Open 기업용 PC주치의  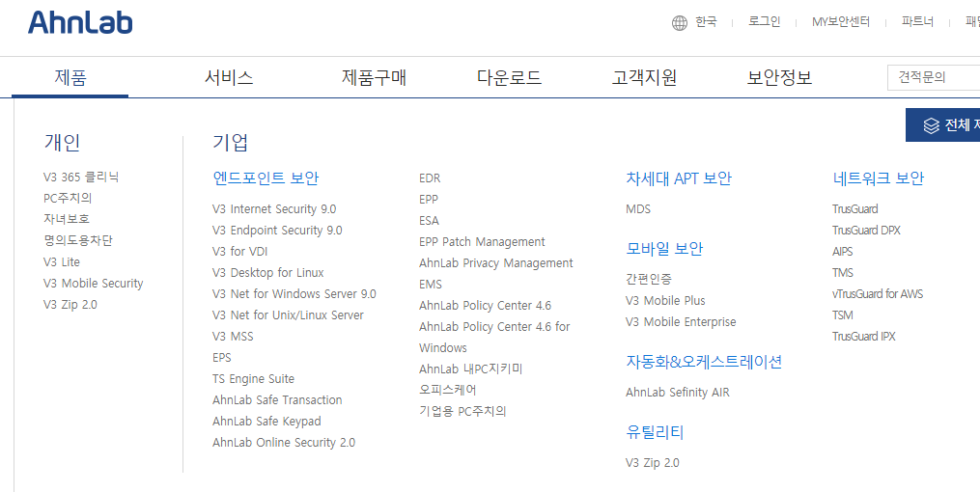[x=462, y=412]
